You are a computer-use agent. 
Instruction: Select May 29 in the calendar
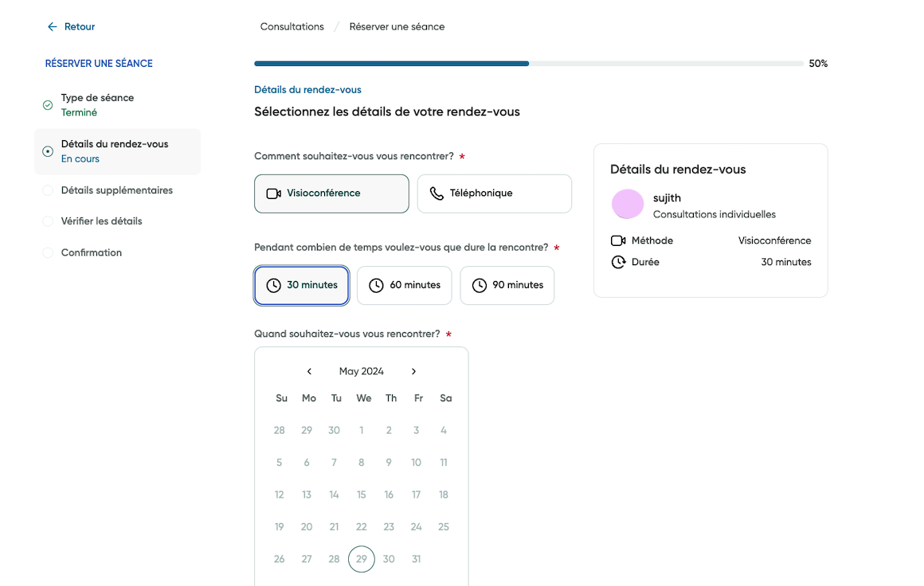coord(361,559)
